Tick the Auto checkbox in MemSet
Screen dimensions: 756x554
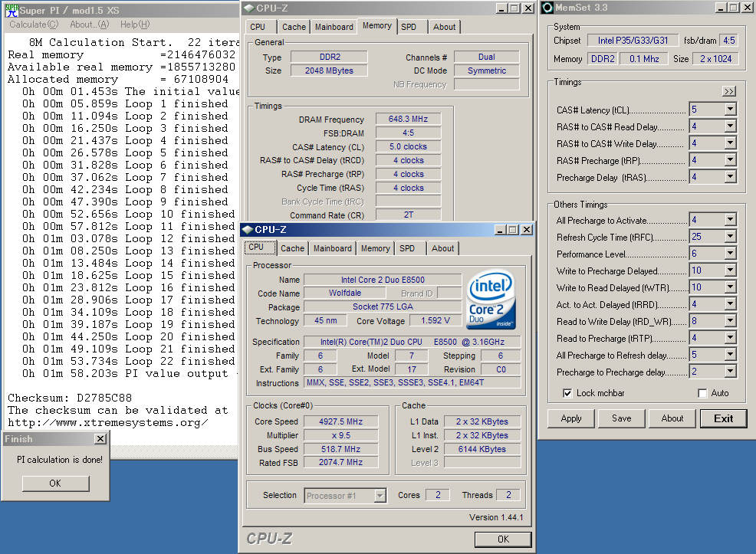point(702,393)
